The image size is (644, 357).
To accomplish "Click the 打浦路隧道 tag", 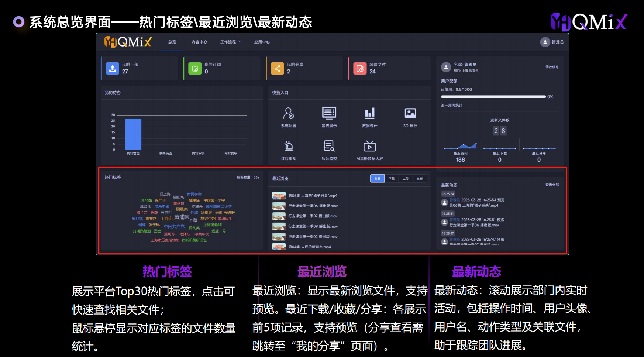I will click(x=142, y=231).
